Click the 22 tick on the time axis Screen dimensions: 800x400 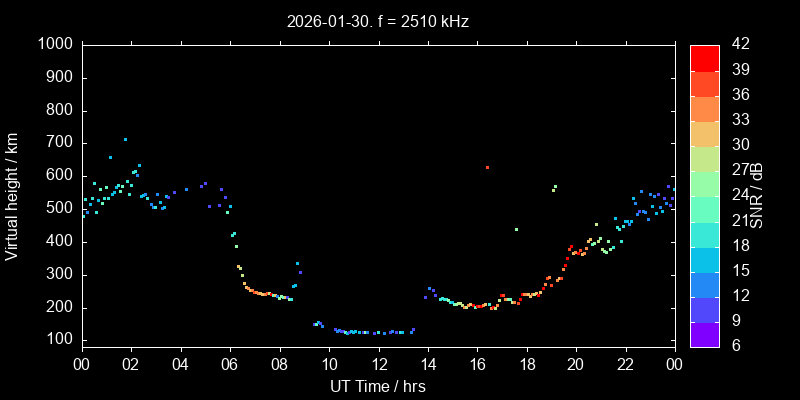pos(626,366)
